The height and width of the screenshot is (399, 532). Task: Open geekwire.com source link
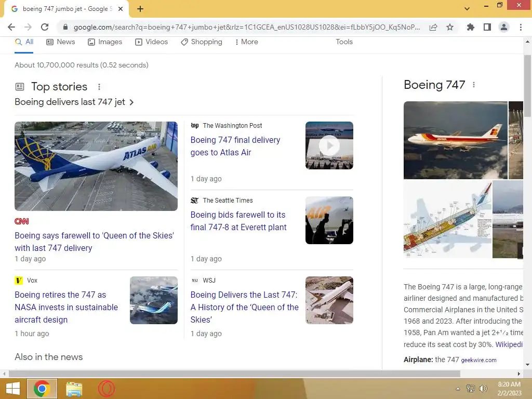click(x=478, y=360)
